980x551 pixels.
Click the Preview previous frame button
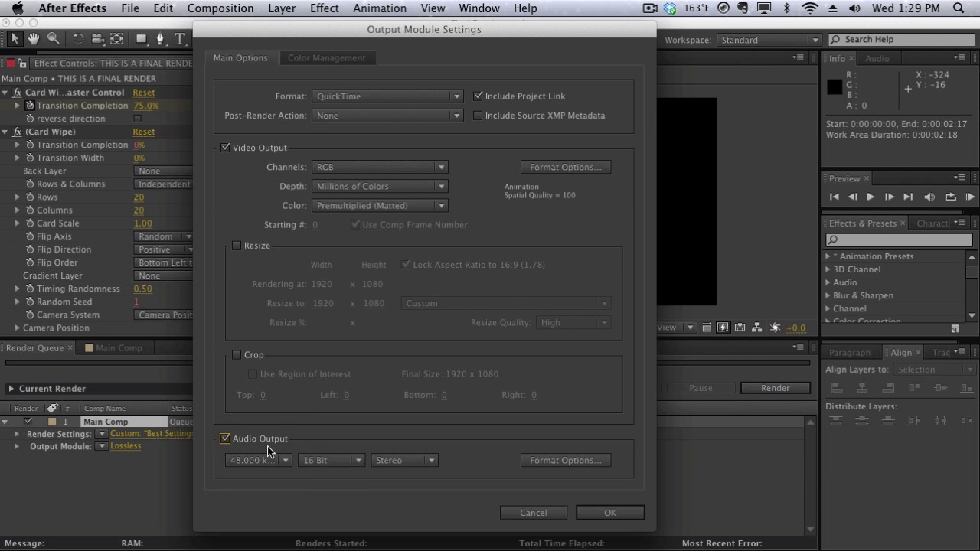pos(852,197)
